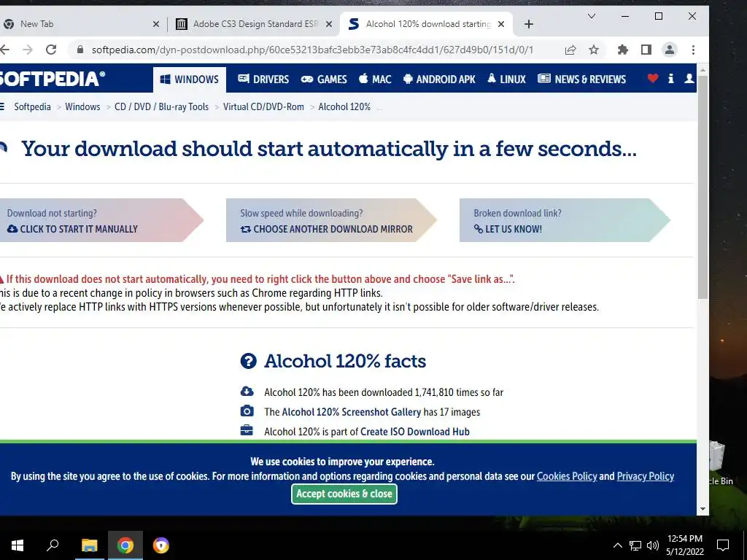
Task: Open the user account icon in Softpedia header
Action: [x=689, y=79]
